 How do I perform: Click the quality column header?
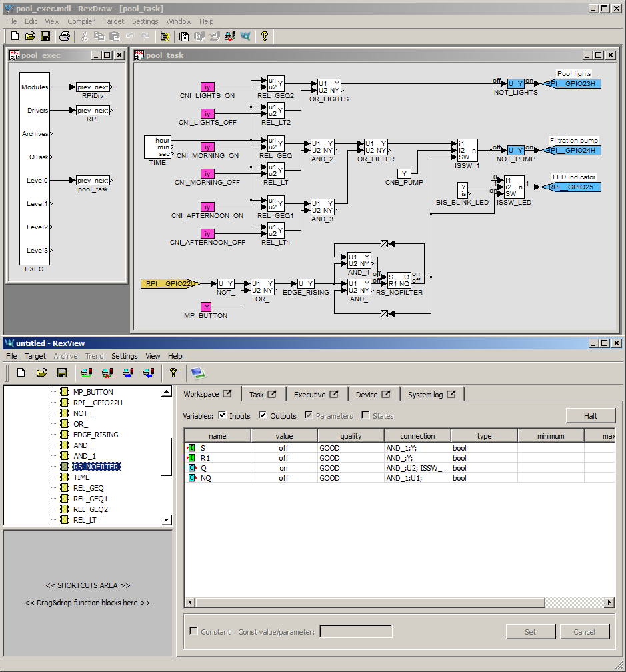pos(351,436)
